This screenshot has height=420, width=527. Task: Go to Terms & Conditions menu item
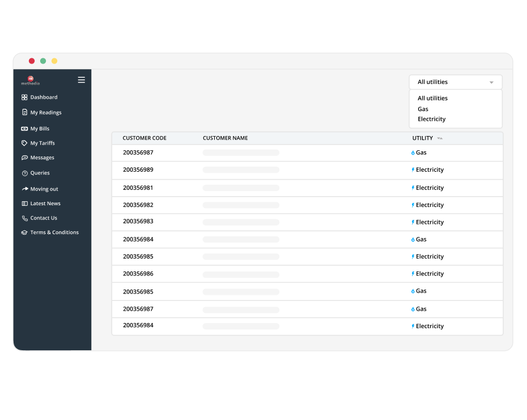(54, 232)
